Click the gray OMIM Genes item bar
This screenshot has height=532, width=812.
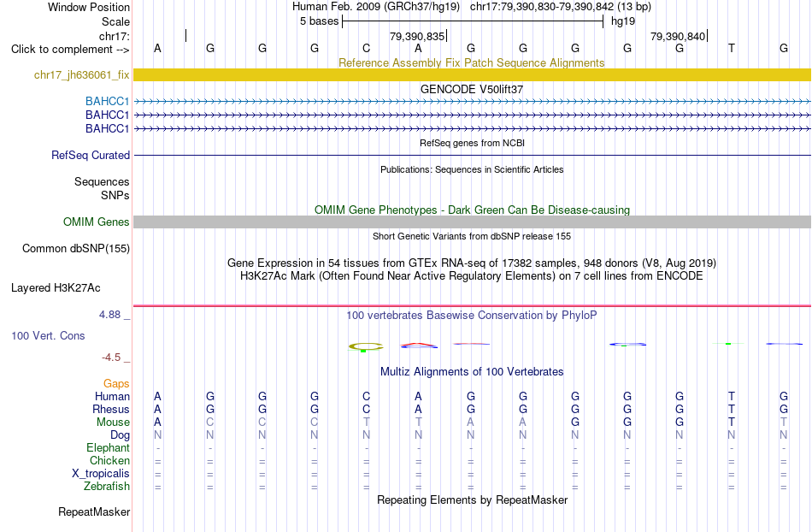point(473,222)
